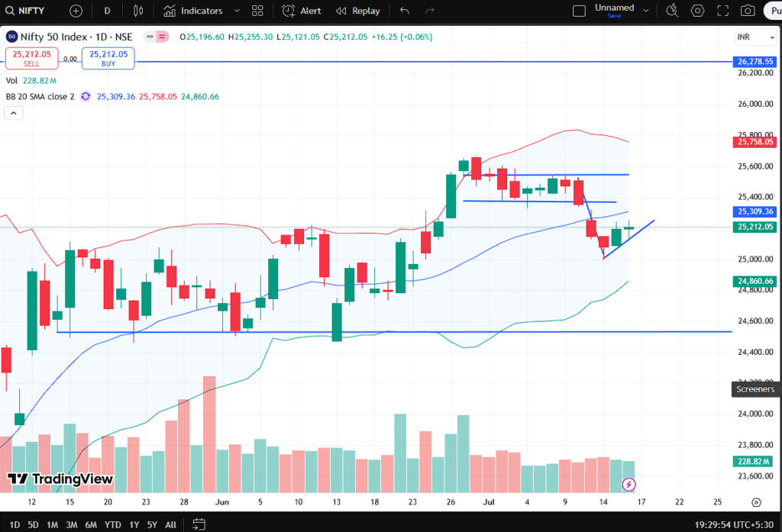782x532 pixels.
Task: Open the layout setup square icon
Action: pos(579,11)
